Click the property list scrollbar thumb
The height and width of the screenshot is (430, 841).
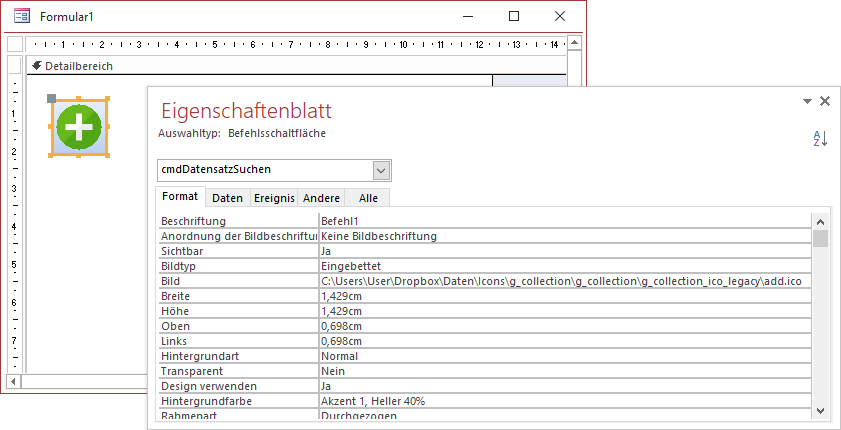(x=820, y=239)
